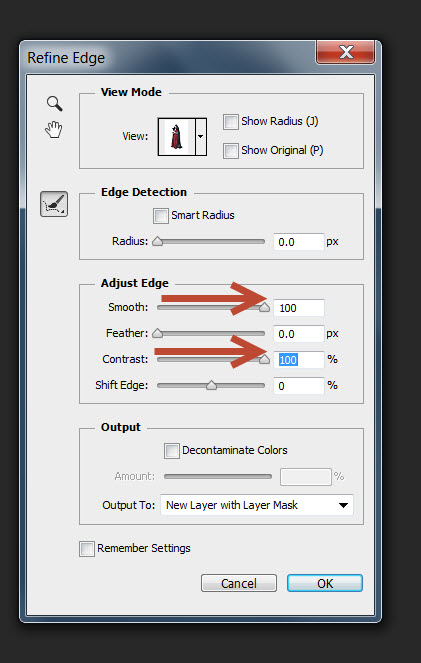Click the Smooth slider handle
The image size is (421, 663).
tap(264, 307)
